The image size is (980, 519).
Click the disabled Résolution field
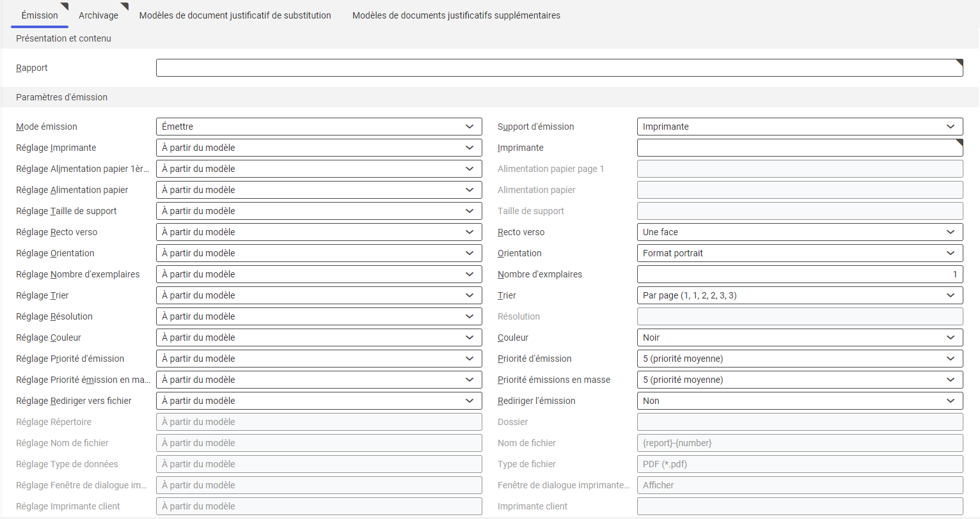[800, 316]
